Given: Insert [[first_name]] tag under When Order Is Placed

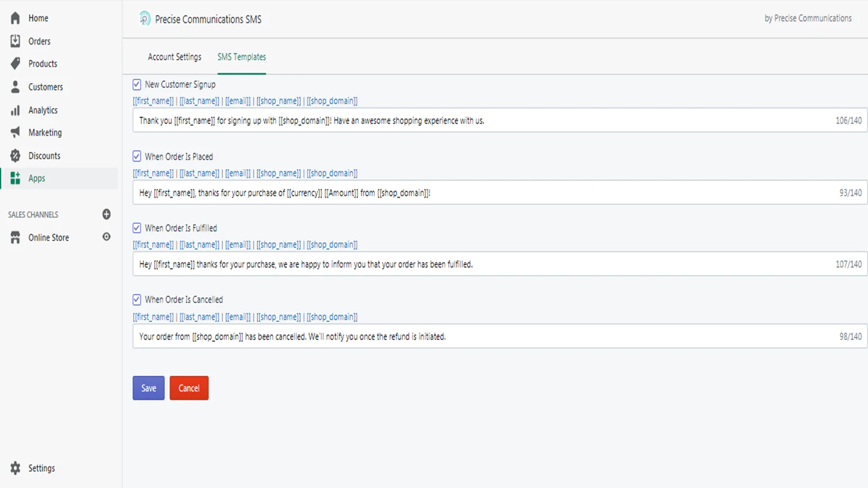Looking at the screenshot, I should point(153,173).
